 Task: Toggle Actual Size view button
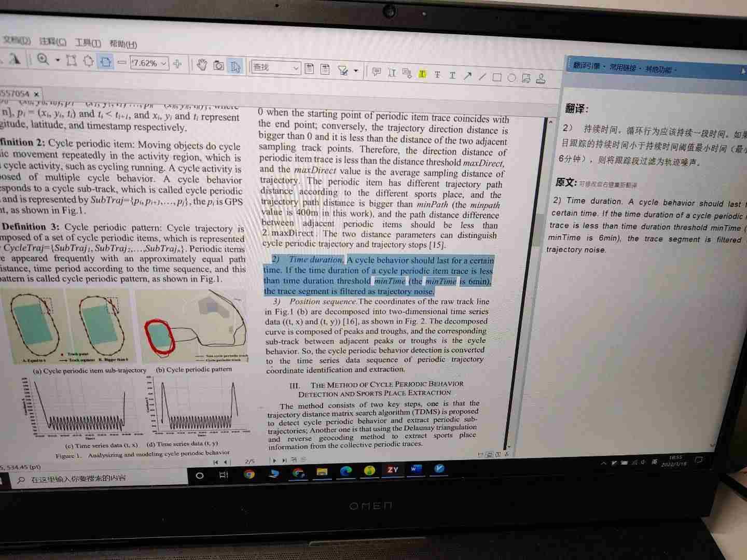[x=72, y=61]
